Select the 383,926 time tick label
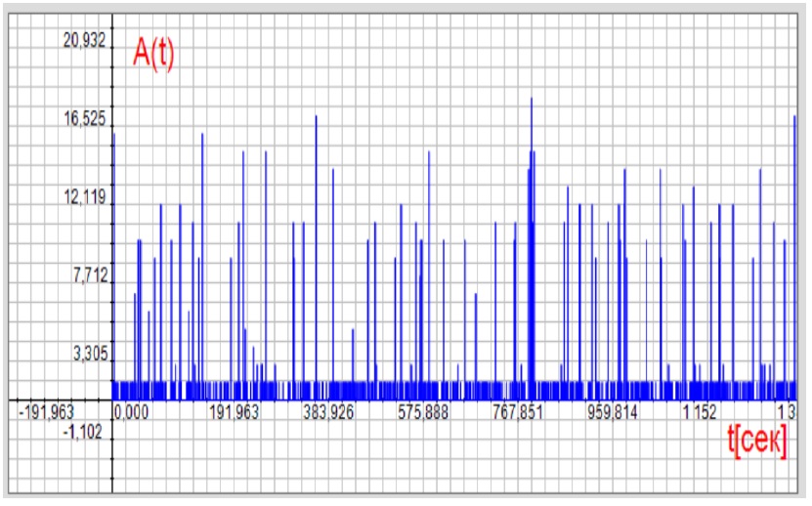This screenshot has width=812, height=506. click(x=326, y=412)
